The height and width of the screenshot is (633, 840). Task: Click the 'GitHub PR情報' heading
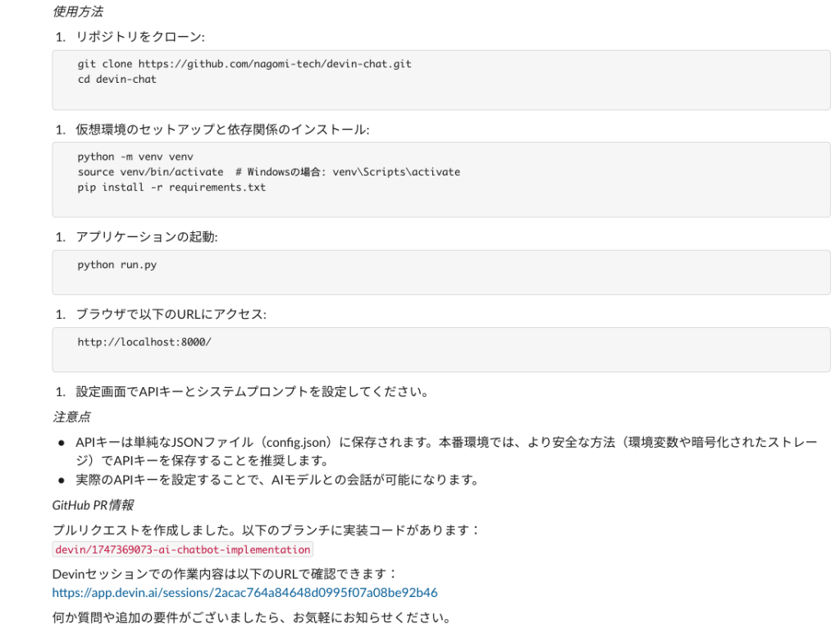[x=87, y=505]
